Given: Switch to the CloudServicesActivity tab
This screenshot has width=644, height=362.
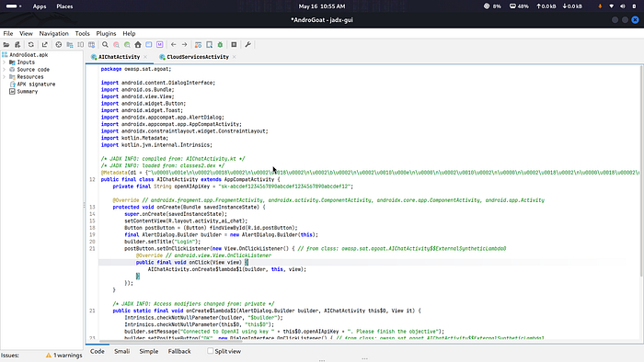Looking at the screenshot, I should coord(198,57).
